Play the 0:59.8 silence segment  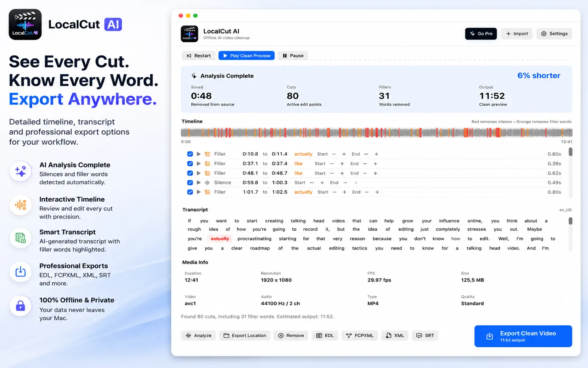pyautogui.click(x=199, y=183)
